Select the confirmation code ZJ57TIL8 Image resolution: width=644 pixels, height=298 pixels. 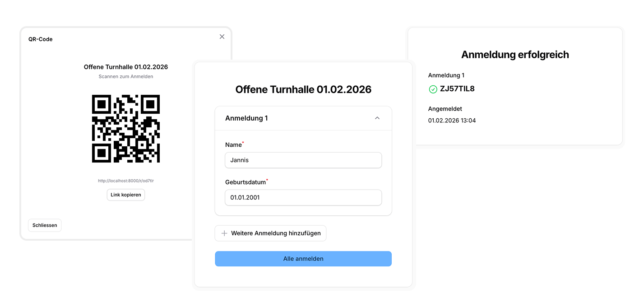point(457,88)
